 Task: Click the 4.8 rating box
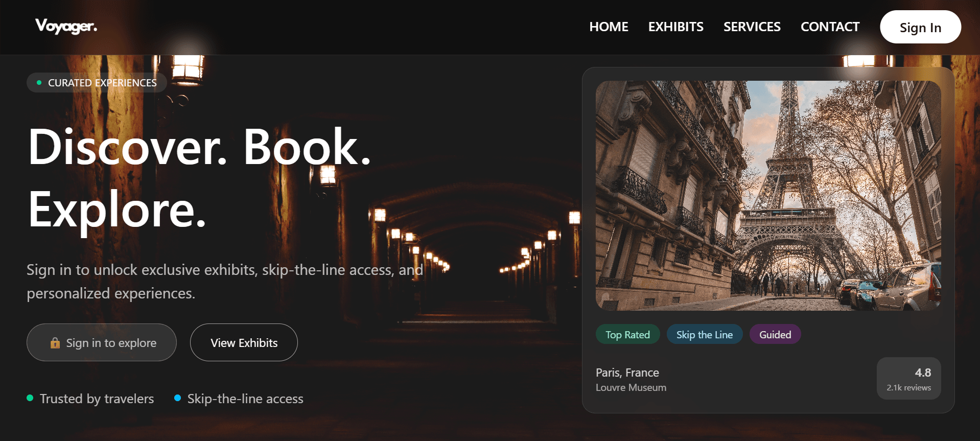pyautogui.click(x=908, y=378)
